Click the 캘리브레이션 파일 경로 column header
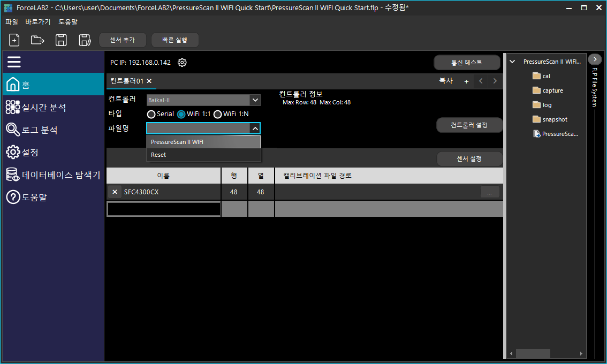 [389, 176]
